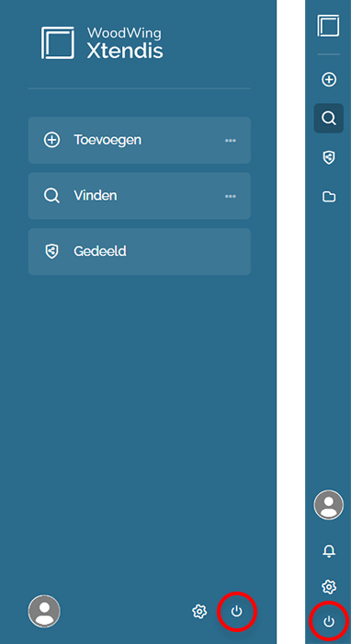Open settings gear in expanded sidebar
Image resolution: width=351 pixels, height=644 pixels.
(199, 612)
